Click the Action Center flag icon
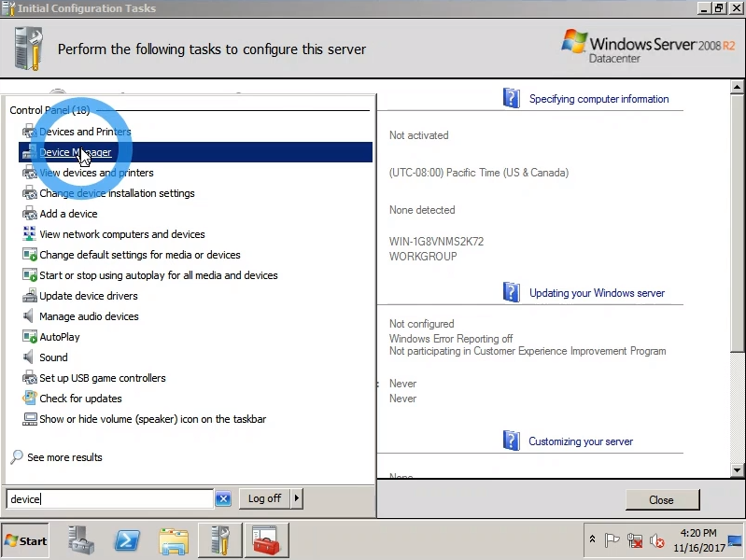The image size is (746, 560). (x=612, y=540)
